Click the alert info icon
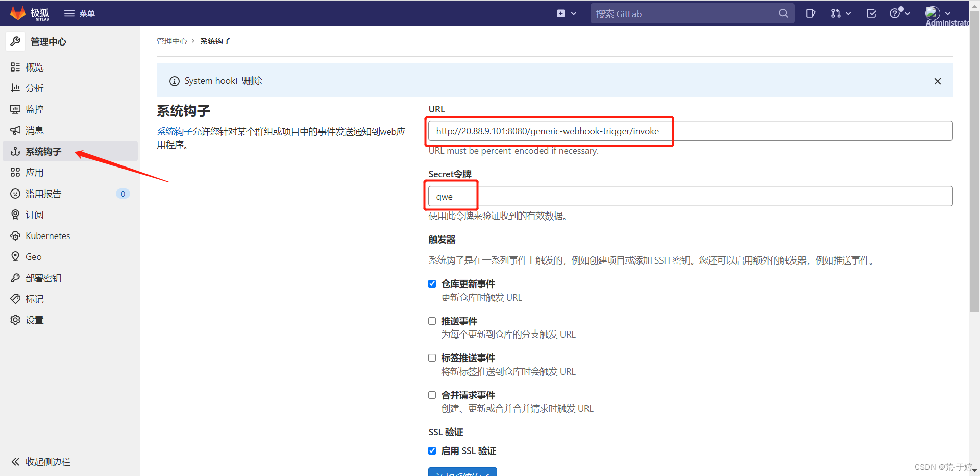980x476 pixels. point(175,81)
